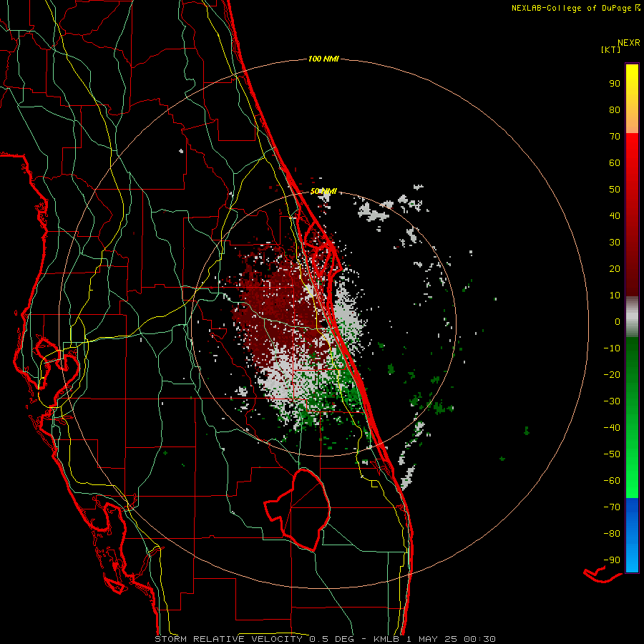Image resolution: width=644 pixels, height=644 pixels.
Task: Click the "100 NMI" range ring label
Action: pos(323,59)
